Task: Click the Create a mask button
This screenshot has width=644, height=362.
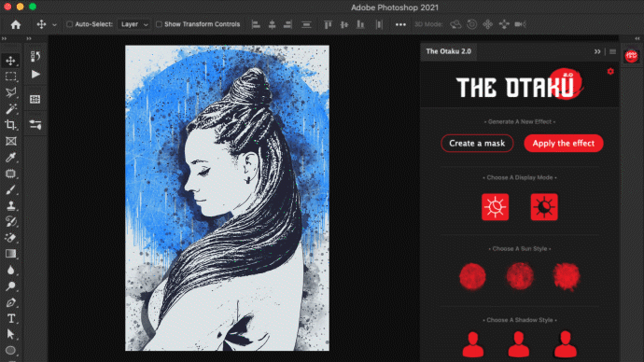Action: [477, 144]
